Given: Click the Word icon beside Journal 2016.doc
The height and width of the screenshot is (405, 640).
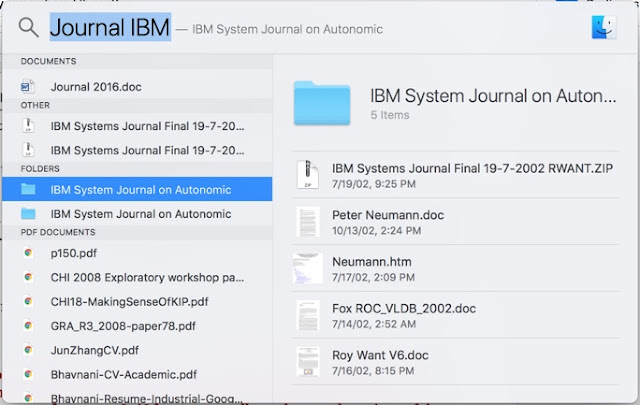Looking at the screenshot, I should 28,87.
